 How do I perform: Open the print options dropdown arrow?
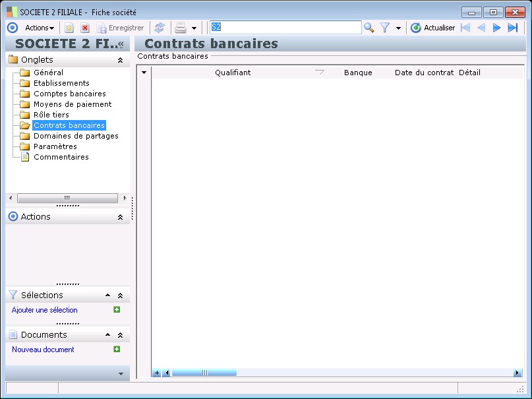(194, 28)
